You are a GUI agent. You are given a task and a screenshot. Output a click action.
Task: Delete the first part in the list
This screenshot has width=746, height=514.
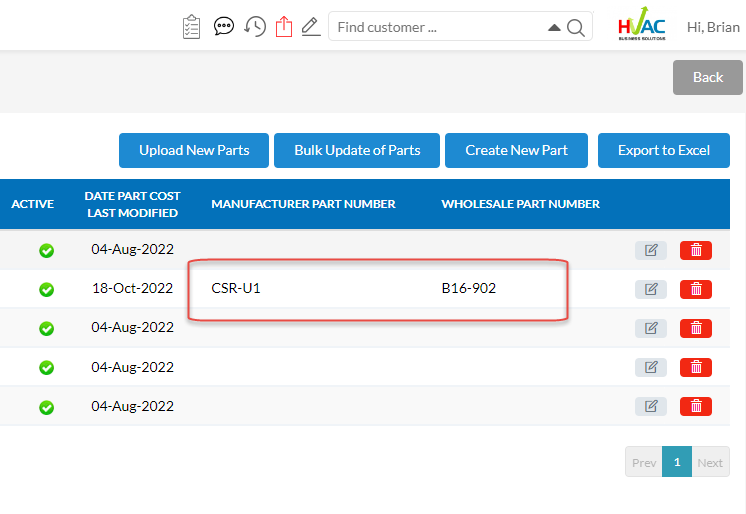[696, 250]
